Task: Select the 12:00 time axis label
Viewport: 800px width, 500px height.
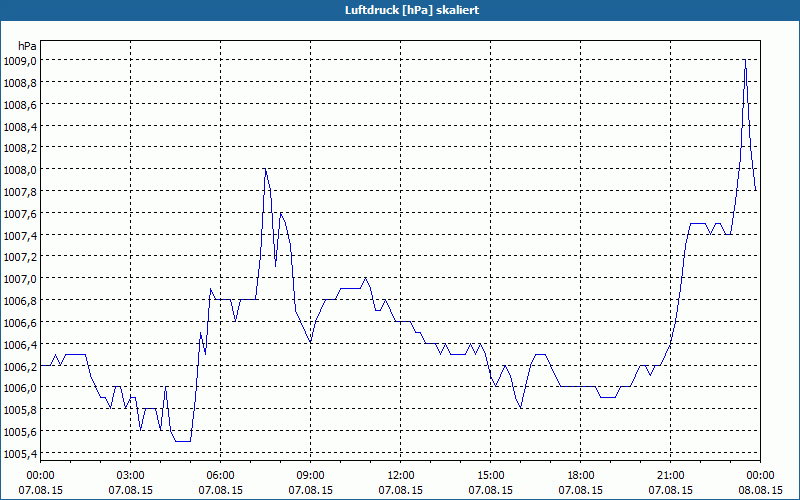Action: (401, 476)
